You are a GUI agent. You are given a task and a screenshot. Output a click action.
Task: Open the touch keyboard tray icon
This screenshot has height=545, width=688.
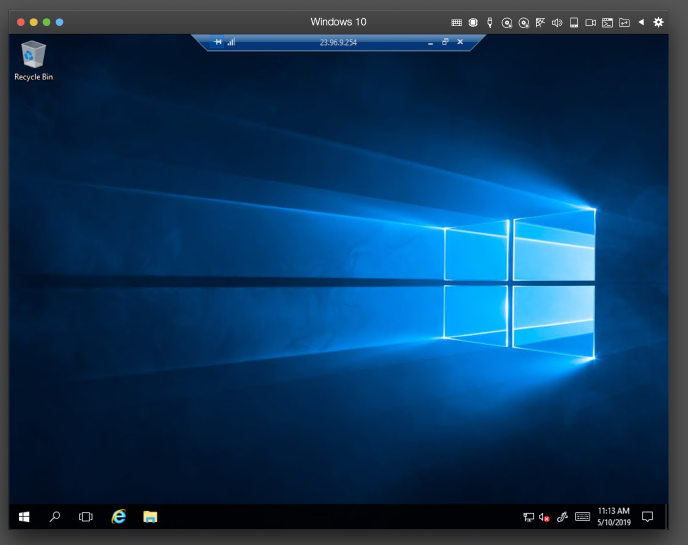pyautogui.click(x=582, y=516)
